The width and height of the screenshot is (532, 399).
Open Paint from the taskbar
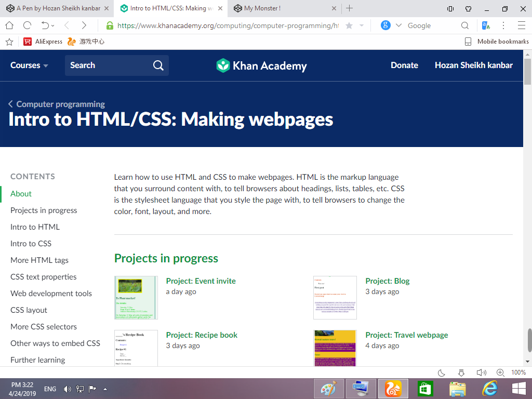(x=329, y=389)
